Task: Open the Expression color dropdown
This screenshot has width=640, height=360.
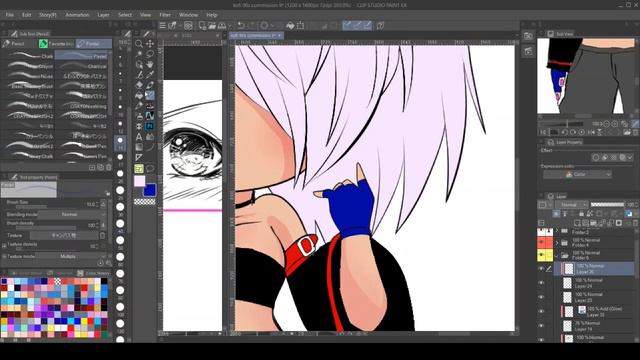Action: click(x=577, y=175)
